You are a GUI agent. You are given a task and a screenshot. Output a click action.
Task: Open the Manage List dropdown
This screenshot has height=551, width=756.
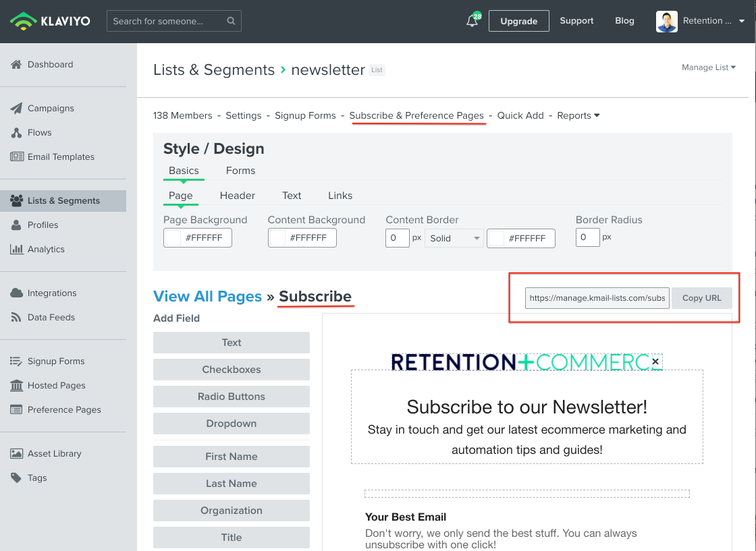point(708,67)
